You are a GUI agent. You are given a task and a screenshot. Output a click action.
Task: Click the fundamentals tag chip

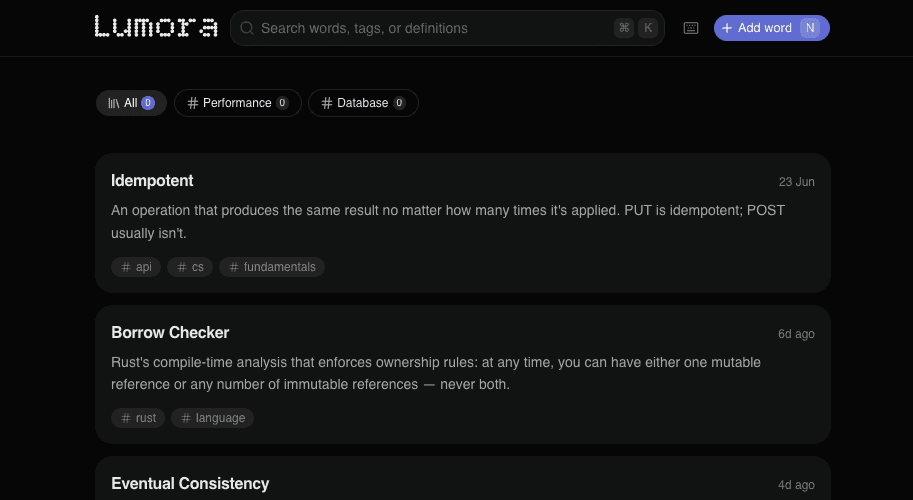[x=272, y=267]
